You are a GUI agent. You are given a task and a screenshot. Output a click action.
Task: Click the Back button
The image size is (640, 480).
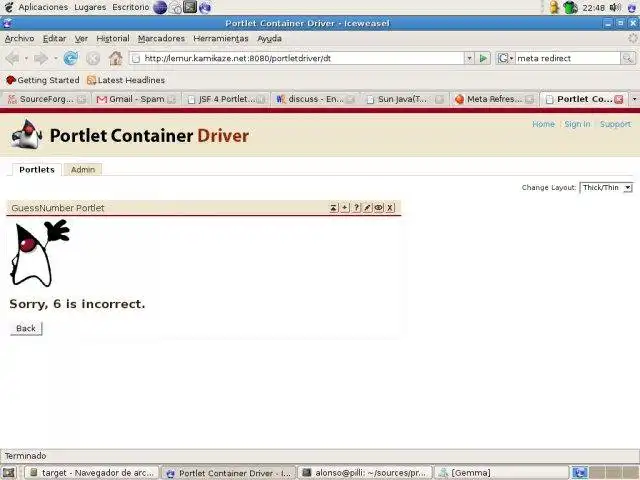[x=26, y=328]
